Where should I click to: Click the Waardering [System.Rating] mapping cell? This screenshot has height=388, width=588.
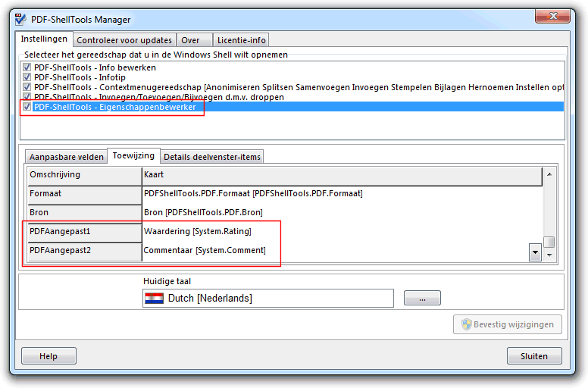[x=342, y=232]
